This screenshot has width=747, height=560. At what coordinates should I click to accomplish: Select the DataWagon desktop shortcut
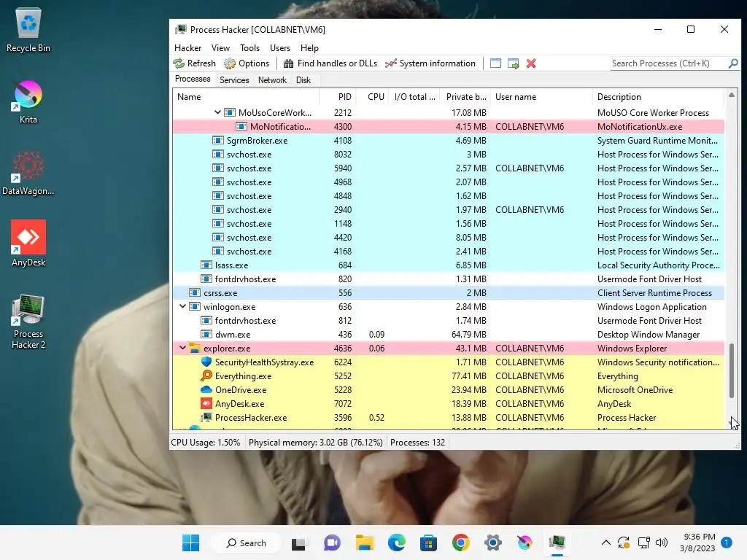tap(28, 173)
